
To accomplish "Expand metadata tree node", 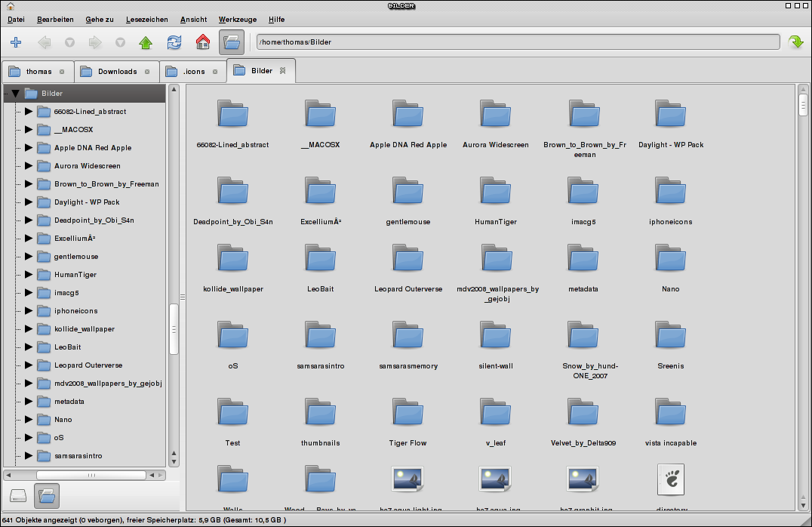I will (x=29, y=402).
